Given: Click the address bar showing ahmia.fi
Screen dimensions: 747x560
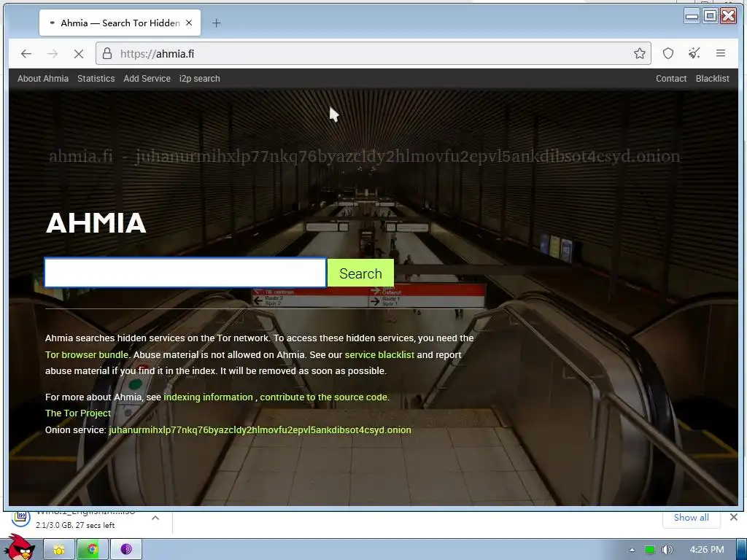Looking at the screenshot, I should pyautogui.click(x=375, y=53).
